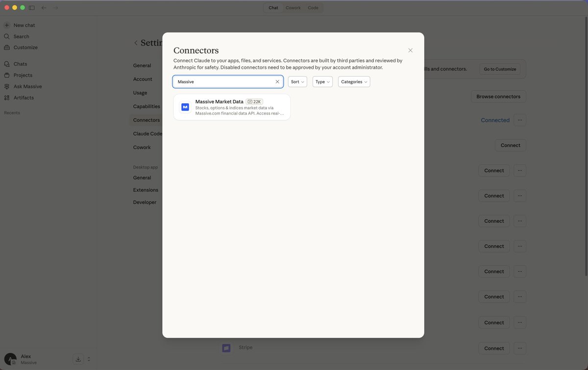588x370 pixels.
Task: Open Capabilities settings
Action: tap(147, 106)
